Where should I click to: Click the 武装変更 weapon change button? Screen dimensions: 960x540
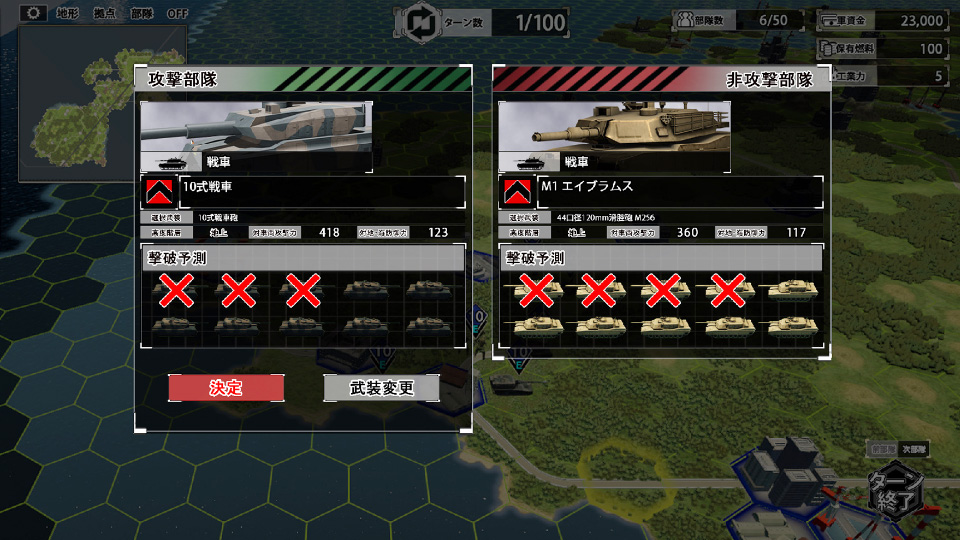pyautogui.click(x=381, y=388)
